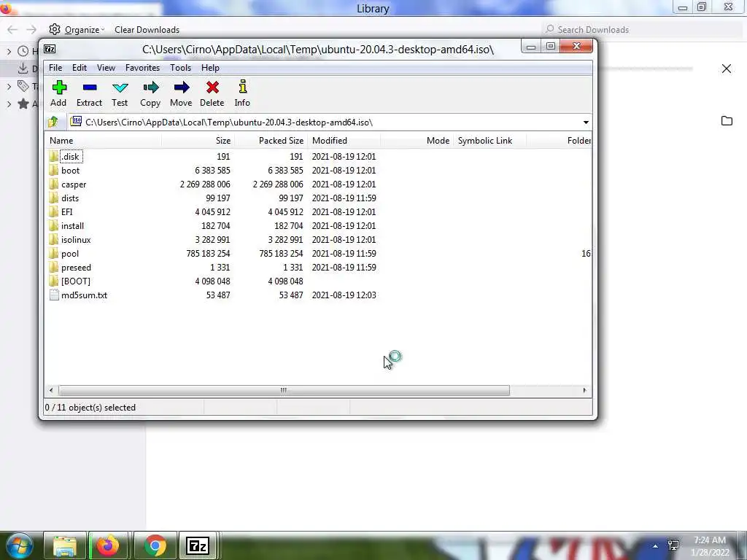This screenshot has width=747, height=560.
Task: Open Organize dropdown in Library window
Action: coord(77,29)
